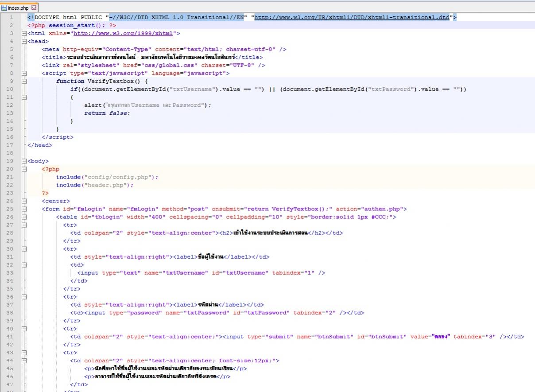Click the closing "</head>" tag
This screenshot has height=392, width=535.
click(40, 145)
